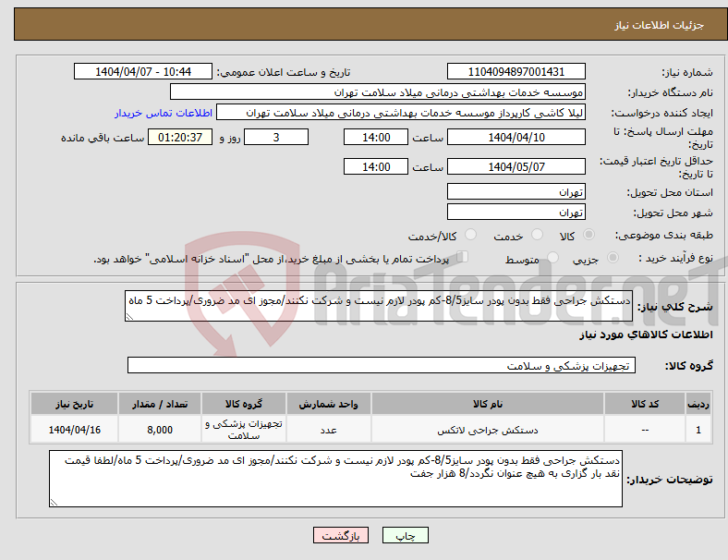Click the delivery province field (استان محل تحویل)
728x560 pixels.
pyautogui.click(x=516, y=191)
